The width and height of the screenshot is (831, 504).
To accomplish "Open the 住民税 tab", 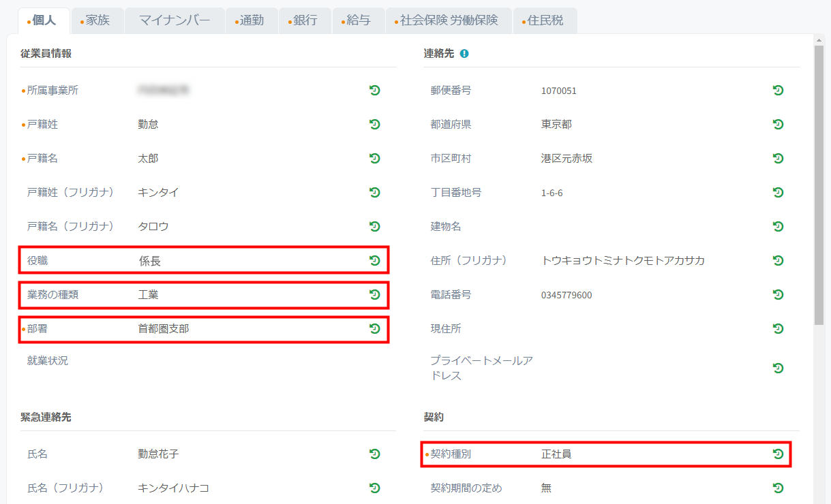I will (545, 20).
